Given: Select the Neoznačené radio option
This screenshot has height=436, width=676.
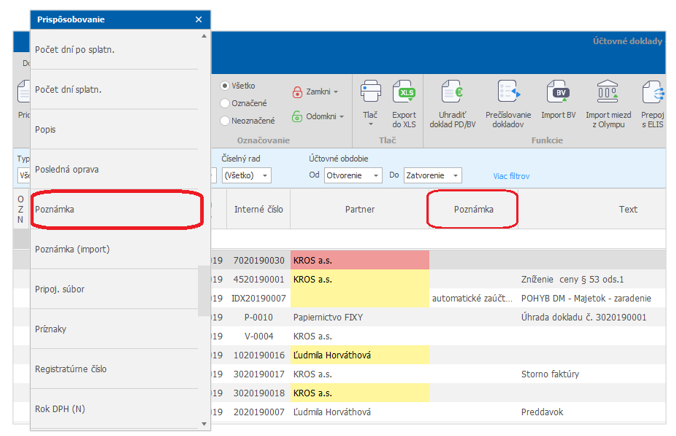Looking at the screenshot, I should 247,121.
